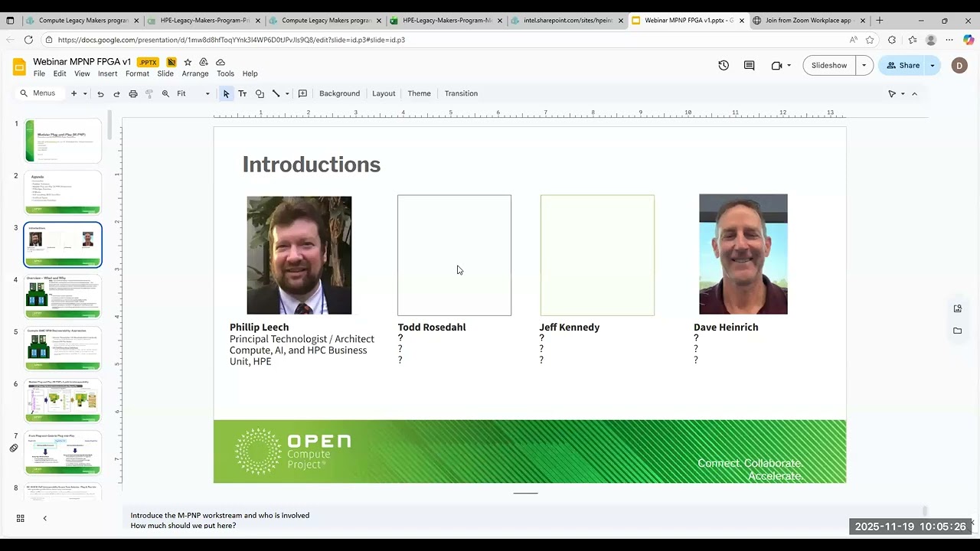Click the Zoom magnifier icon
Image resolution: width=980 pixels, height=551 pixels.
[165, 93]
